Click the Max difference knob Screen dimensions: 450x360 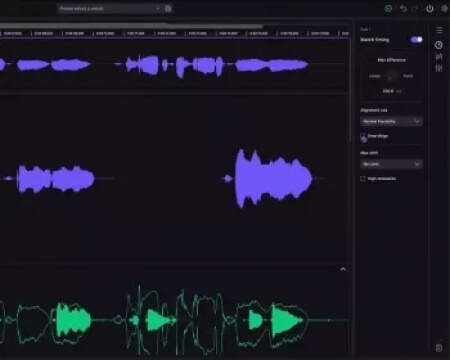coord(391,76)
